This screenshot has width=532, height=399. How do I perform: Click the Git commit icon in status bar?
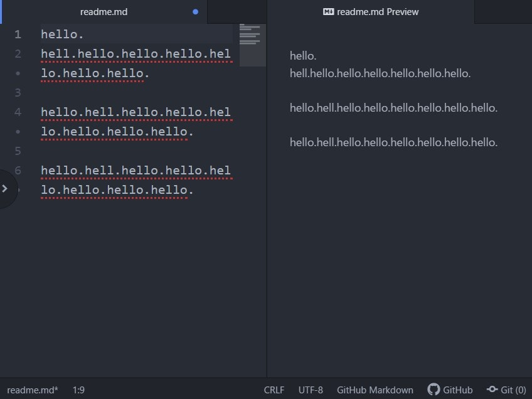tap(492, 390)
